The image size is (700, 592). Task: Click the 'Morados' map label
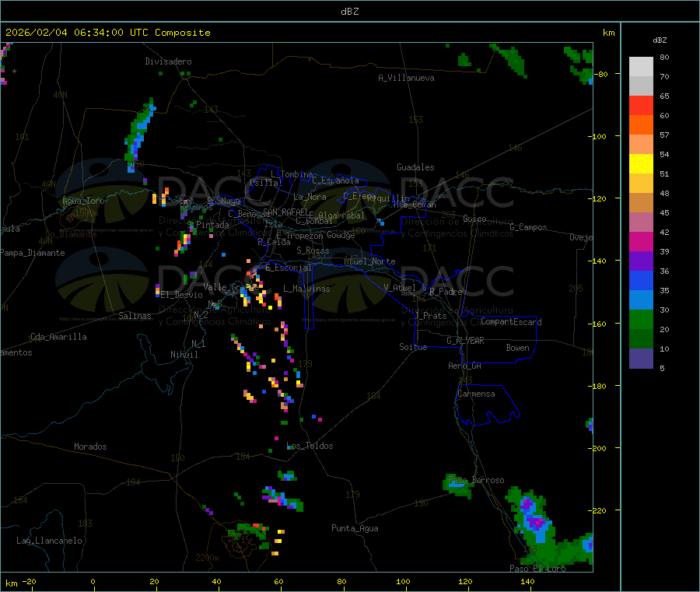tap(91, 447)
